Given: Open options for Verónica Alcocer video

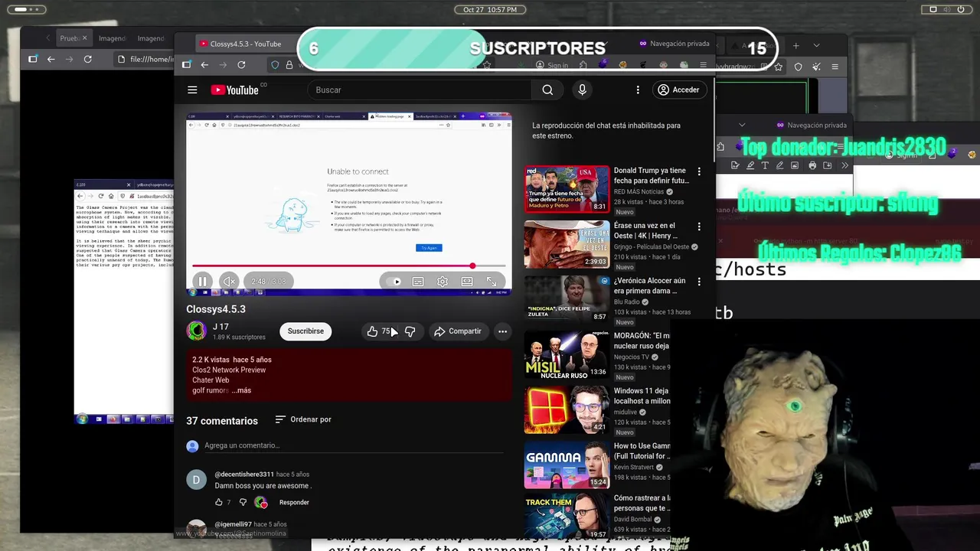Looking at the screenshot, I should click(698, 282).
